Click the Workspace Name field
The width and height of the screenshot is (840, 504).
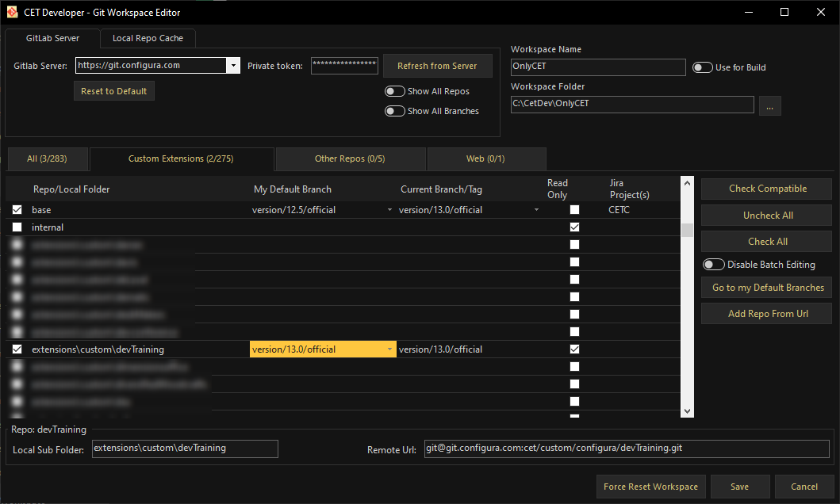tap(598, 67)
